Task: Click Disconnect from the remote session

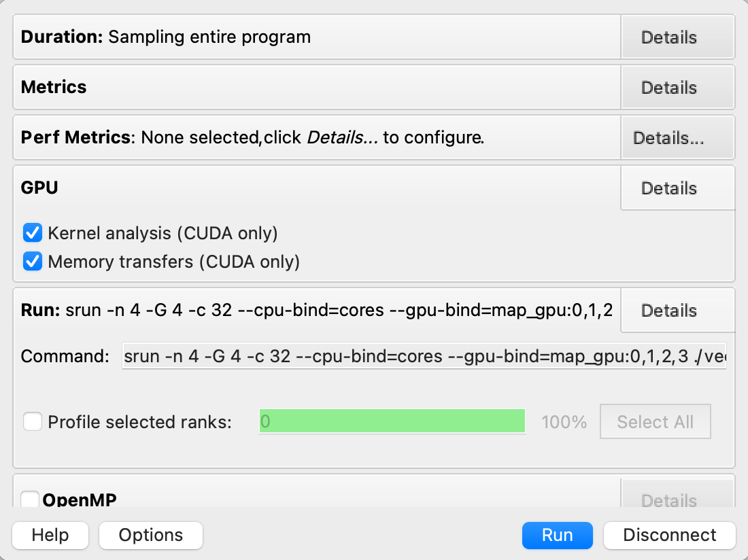Action: pyautogui.click(x=669, y=535)
